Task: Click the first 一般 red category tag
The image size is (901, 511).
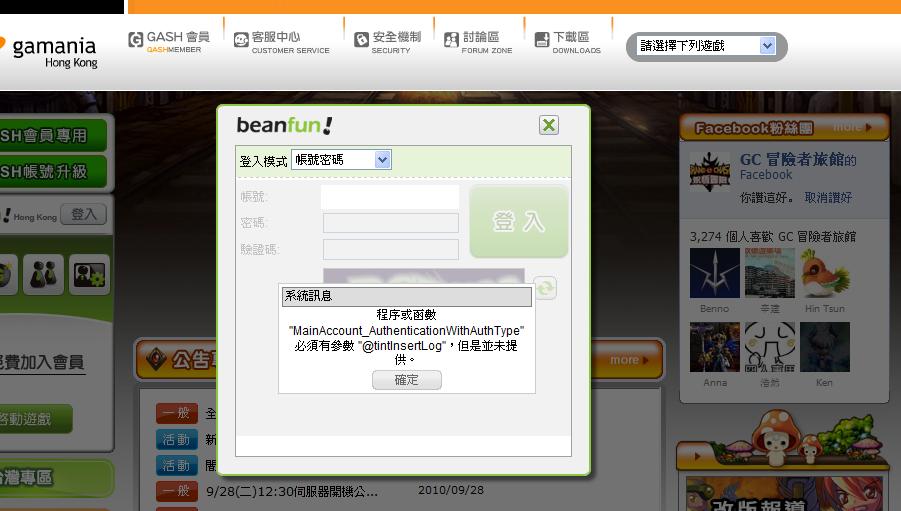Action: pos(177,413)
